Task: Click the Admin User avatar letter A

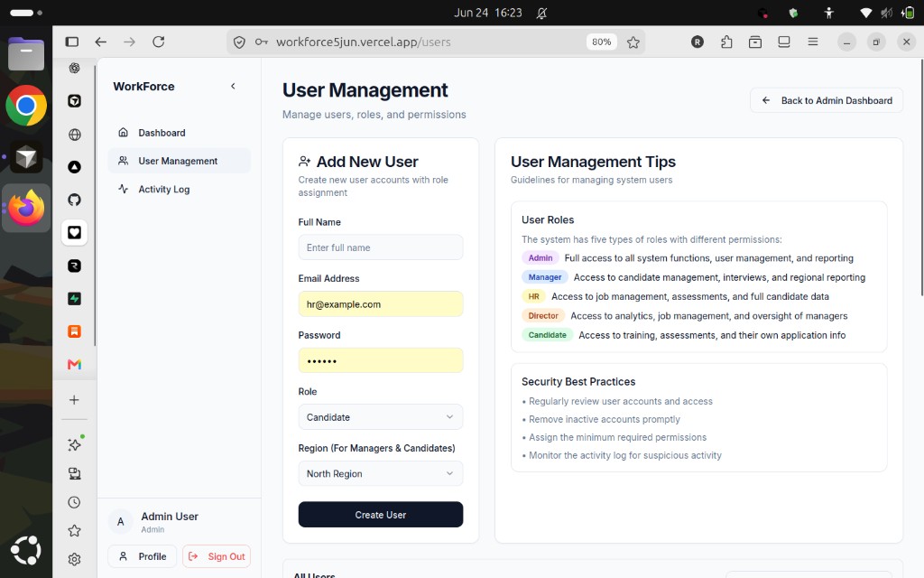Action: pos(121,521)
